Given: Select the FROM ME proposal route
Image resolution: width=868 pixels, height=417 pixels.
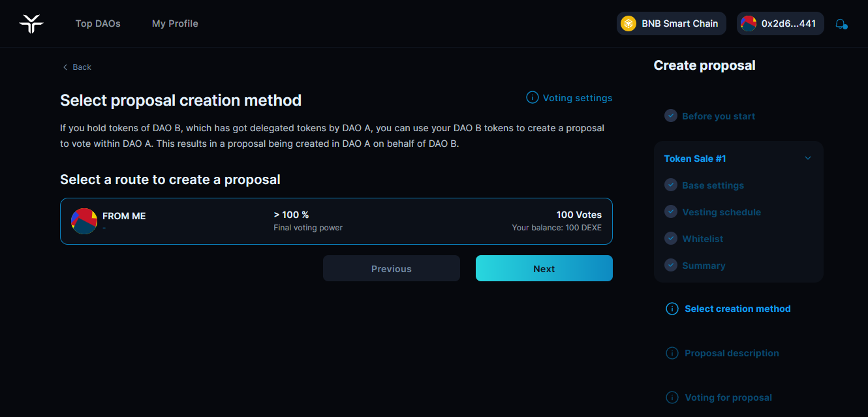Looking at the screenshot, I should [x=336, y=221].
